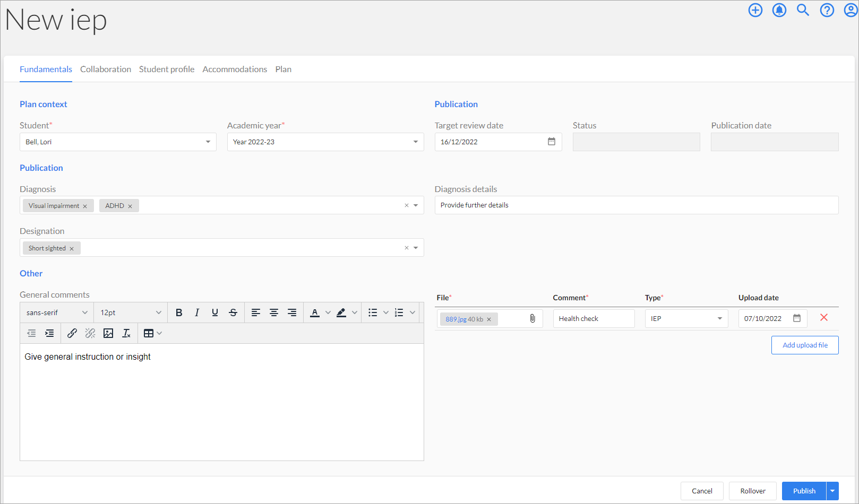This screenshot has width=859, height=504.
Task: Click the Target review date field
Action: (x=498, y=142)
